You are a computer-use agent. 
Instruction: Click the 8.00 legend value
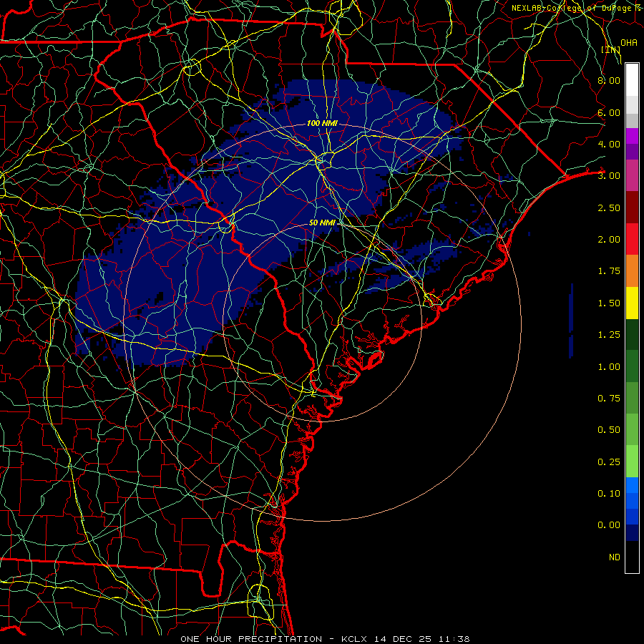click(609, 80)
